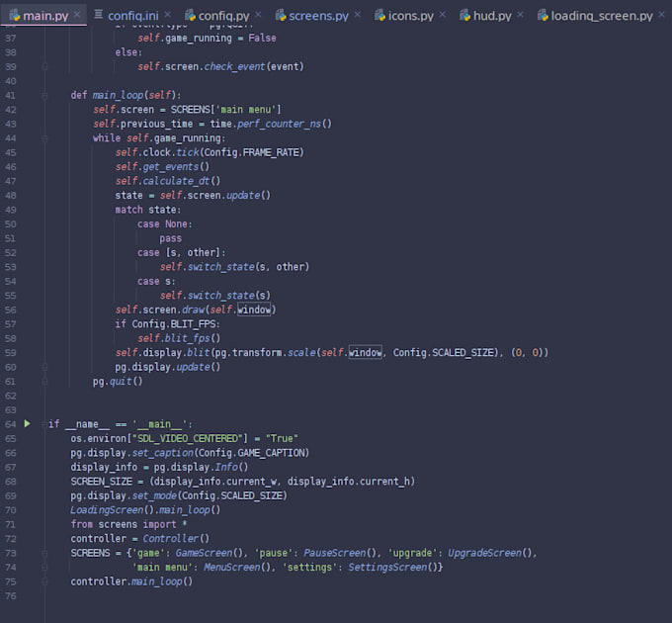Close the screens.py tab

tap(358, 15)
